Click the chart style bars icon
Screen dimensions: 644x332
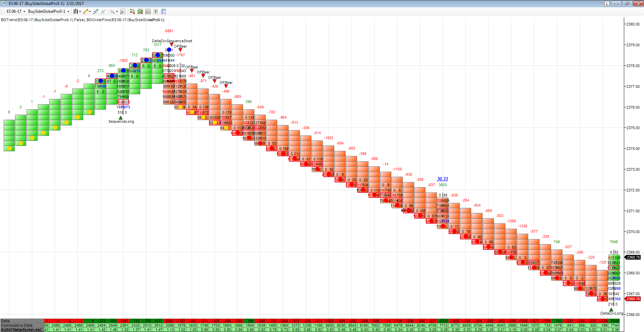(x=76, y=11)
